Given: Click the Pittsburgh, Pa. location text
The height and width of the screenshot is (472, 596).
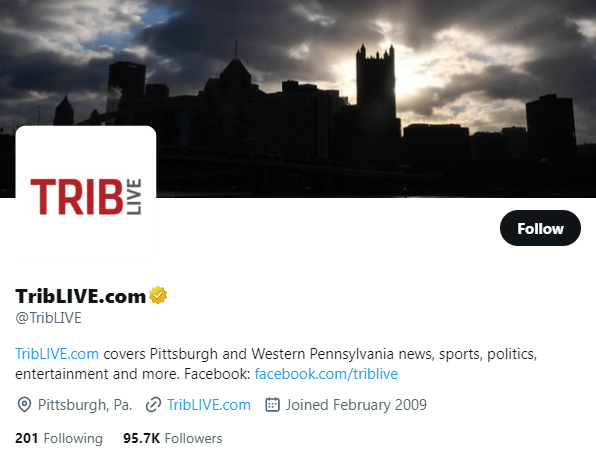Looking at the screenshot, I should pyautogui.click(x=85, y=405).
